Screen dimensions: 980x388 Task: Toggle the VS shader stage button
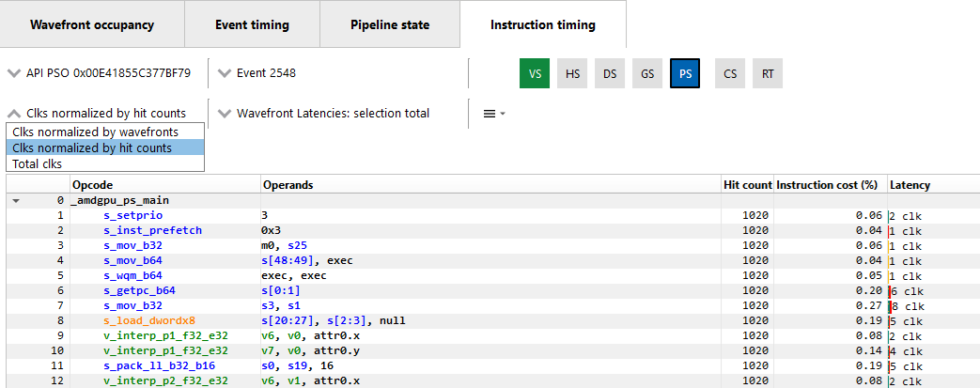click(534, 73)
